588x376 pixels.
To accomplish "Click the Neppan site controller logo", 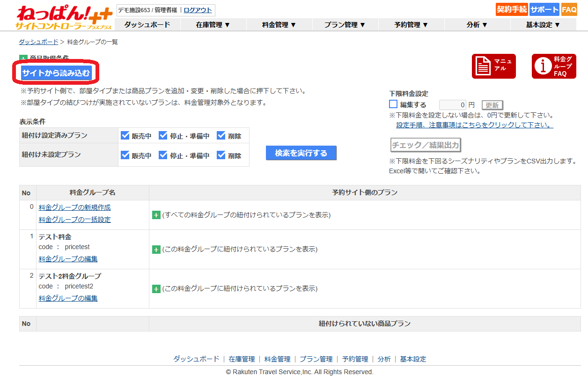I will 64,17.
